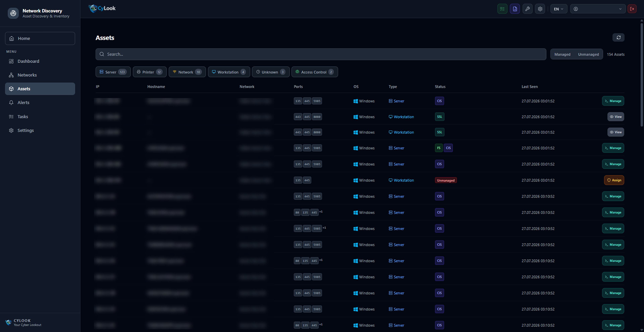Image resolution: width=644 pixels, height=332 pixels.
Task: Go to Home in sidebar
Action: [40, 38]
